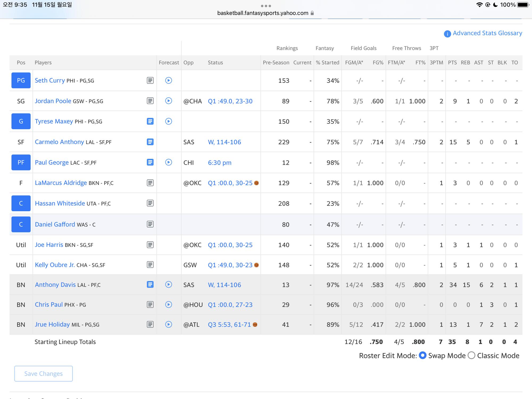This screenshot has height=399, width=532.
Task: Open the Advanced Stats Glossary link
Action: pos(487,33)
